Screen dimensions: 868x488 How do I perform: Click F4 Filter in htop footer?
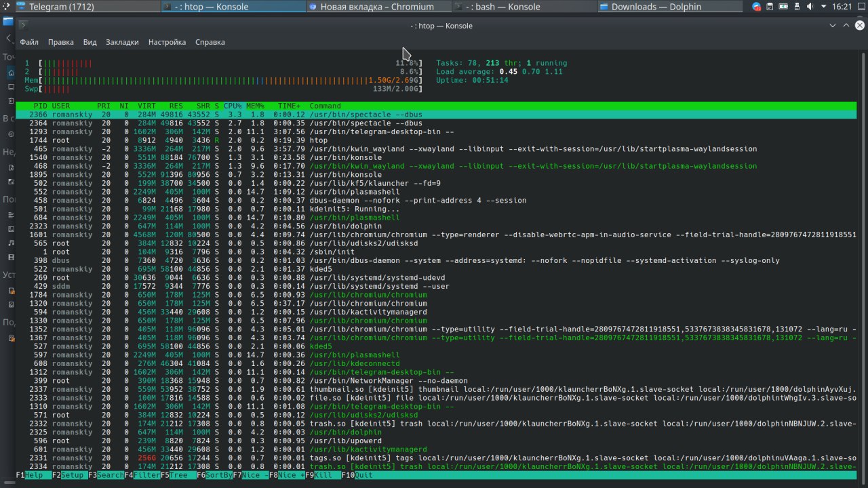(x=142, y=475)
